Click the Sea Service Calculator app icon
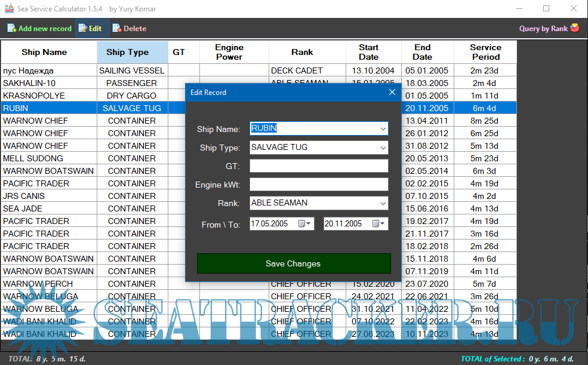The height and width of the screenshot is (365, 588). pyautogui.click(x=8, y=8)
